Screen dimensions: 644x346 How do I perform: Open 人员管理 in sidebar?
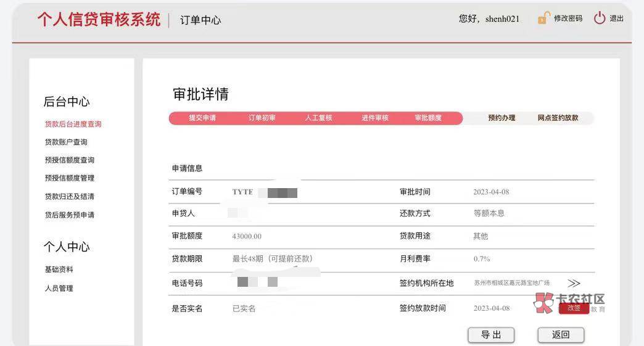59,288
